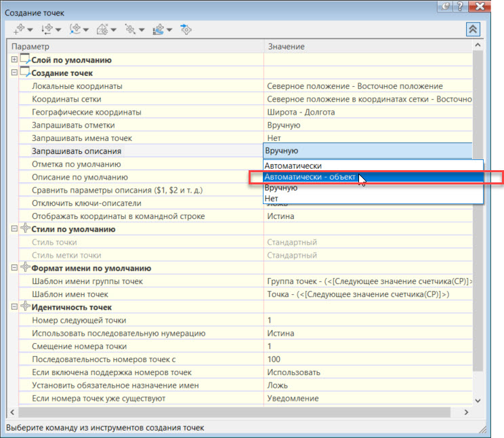
Task: Click value 1 for Номер следующей точки
Action: [270, 320]
